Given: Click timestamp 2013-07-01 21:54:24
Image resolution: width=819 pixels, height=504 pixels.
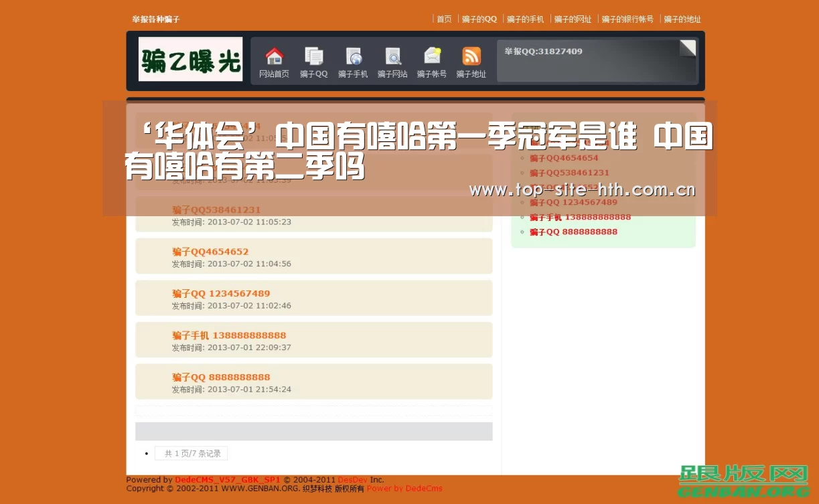Looking at the screenshot, I should pyautogui.click(x=249, y=390).
